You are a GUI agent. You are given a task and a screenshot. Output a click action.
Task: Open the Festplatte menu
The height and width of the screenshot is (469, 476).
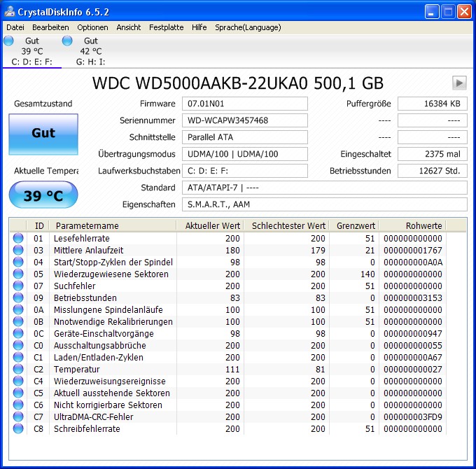click(166, 27)
